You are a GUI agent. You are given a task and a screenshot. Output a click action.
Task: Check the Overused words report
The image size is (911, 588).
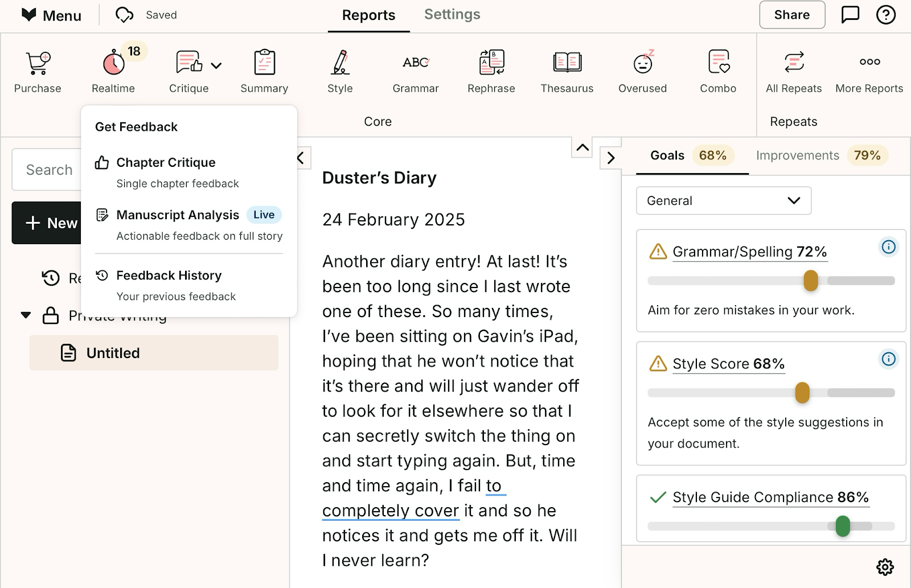coord(642,68)
